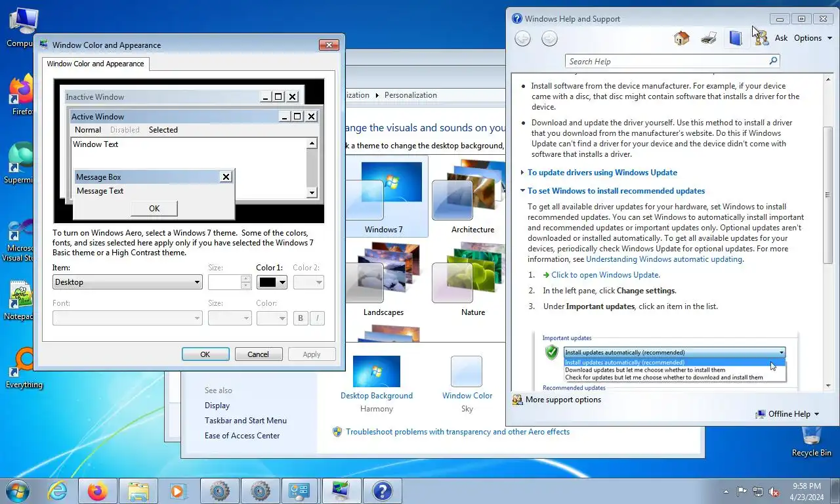Open the font Size dropdown
The width and height of the screenshot is (840, 504).
[230, 318]
